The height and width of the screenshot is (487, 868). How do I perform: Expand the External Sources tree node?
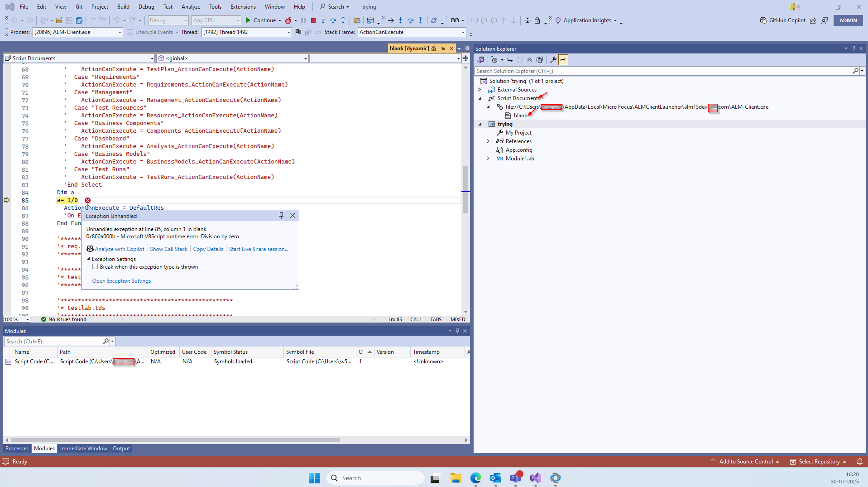480,90
